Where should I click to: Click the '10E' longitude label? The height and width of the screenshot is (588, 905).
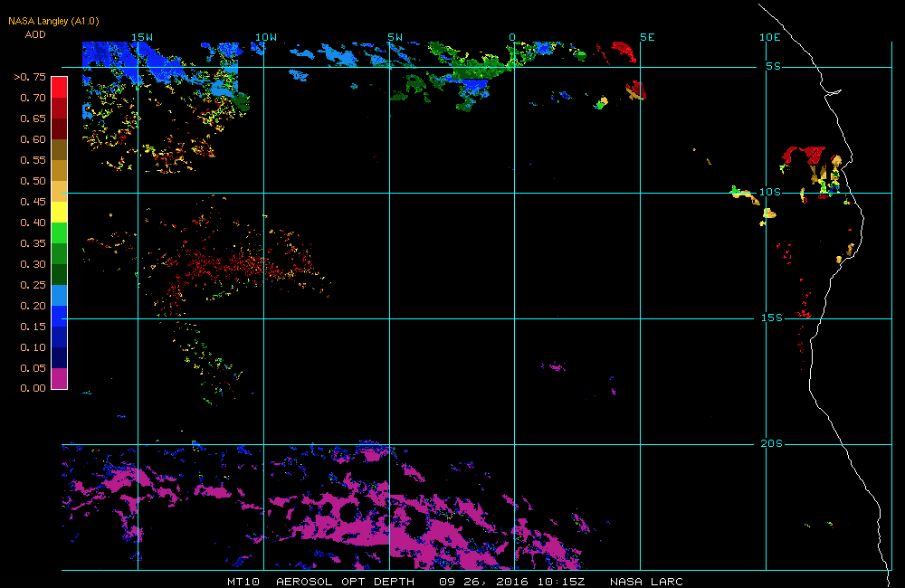click(770, 37)
